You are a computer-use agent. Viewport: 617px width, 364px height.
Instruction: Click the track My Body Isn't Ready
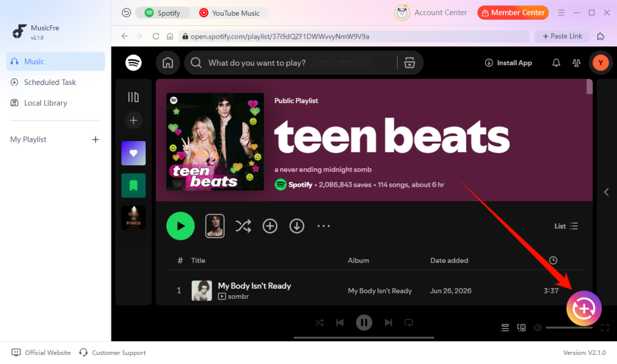(254, 286)
